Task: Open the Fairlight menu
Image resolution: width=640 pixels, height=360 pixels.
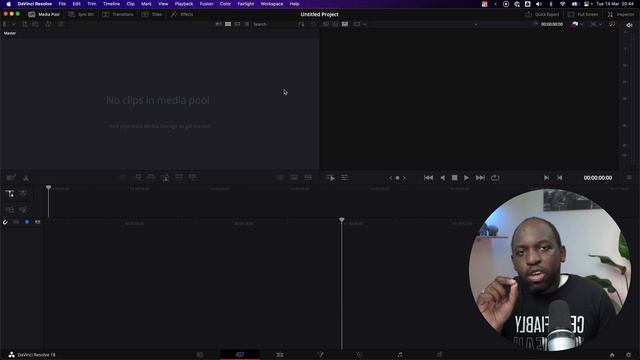Action: click(x=245, y=4)
